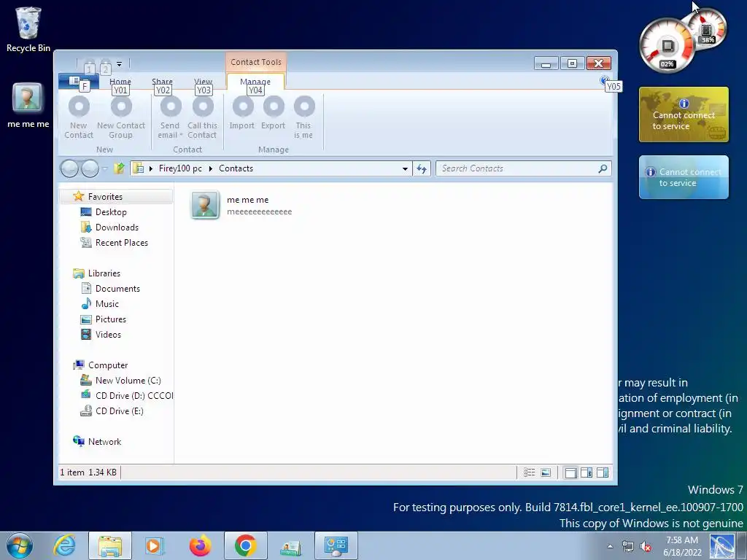Open Windows Explorer taskbar button
Image resolution: width=747 pixels, height=560 pixels.
tap(110, 545)
